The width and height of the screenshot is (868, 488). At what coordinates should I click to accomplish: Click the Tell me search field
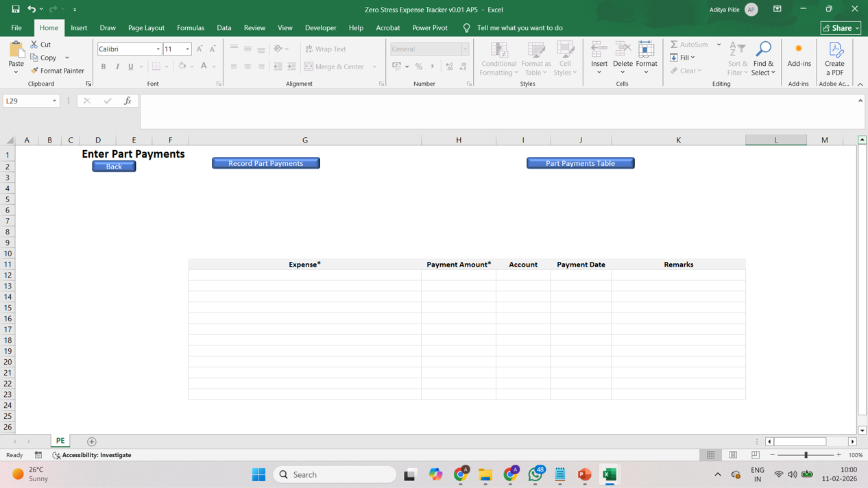[520, 28]
